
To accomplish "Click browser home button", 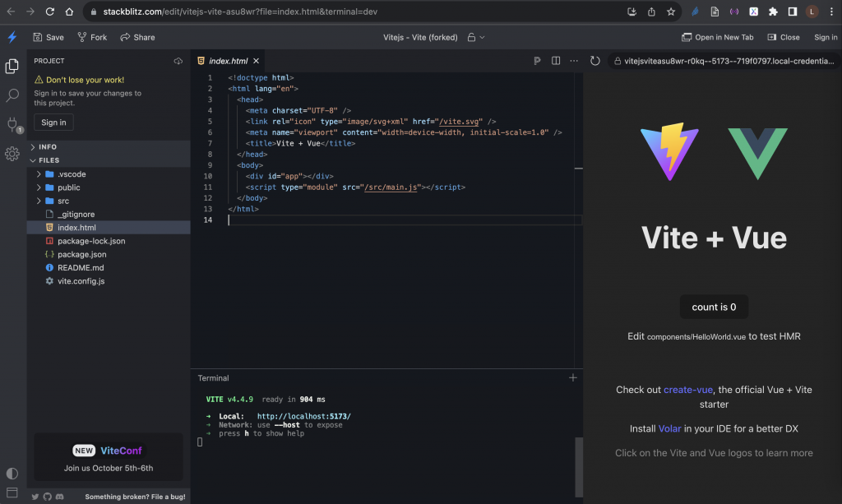I will click(x=69, y=12).
